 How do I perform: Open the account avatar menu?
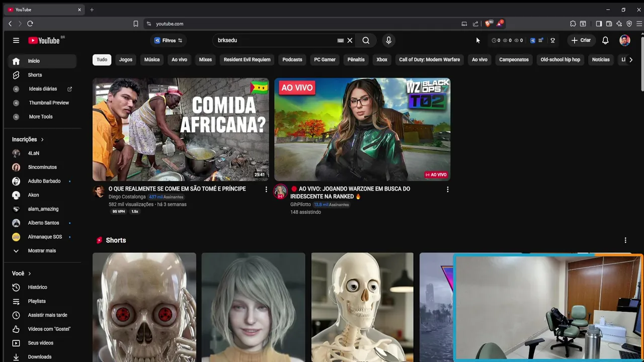[625, 40]
